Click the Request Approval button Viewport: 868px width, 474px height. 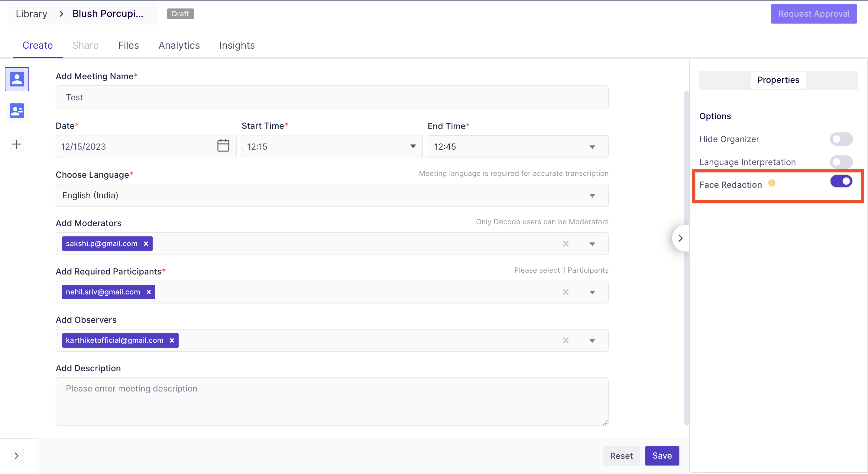pyautogui.click(x=814, y=14)
